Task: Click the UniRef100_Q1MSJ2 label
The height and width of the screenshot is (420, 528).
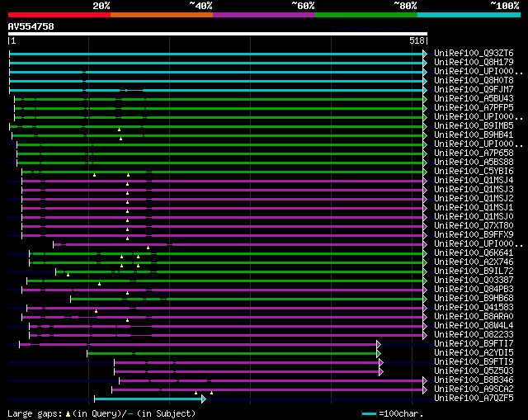Action: pyautogui.click(x=474, y=199)
